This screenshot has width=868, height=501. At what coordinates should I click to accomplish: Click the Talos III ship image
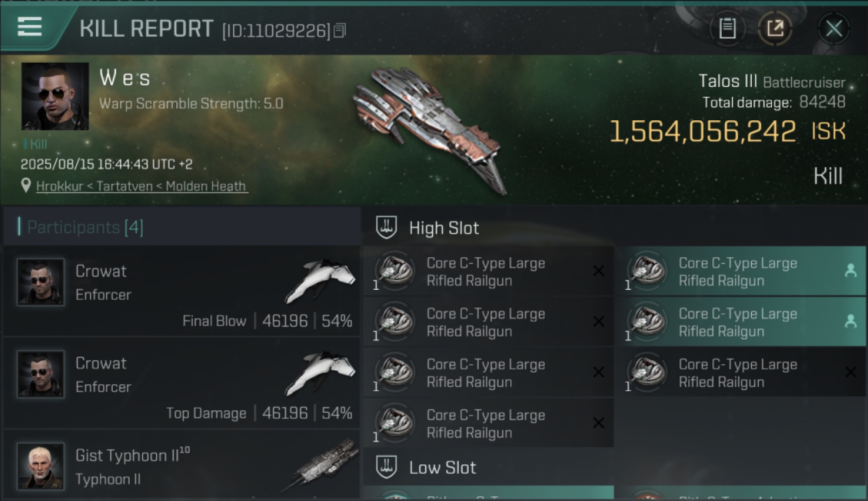(427, 128)
